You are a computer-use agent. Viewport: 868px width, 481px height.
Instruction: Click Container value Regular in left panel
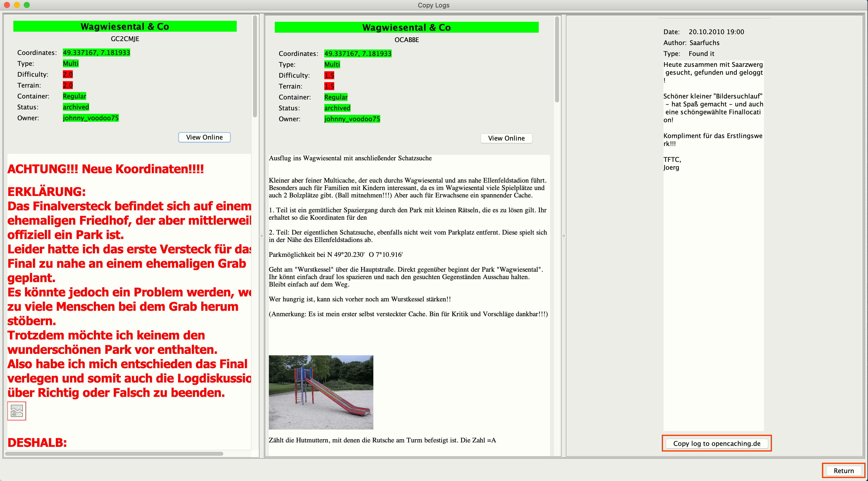[x=75, y=96]
